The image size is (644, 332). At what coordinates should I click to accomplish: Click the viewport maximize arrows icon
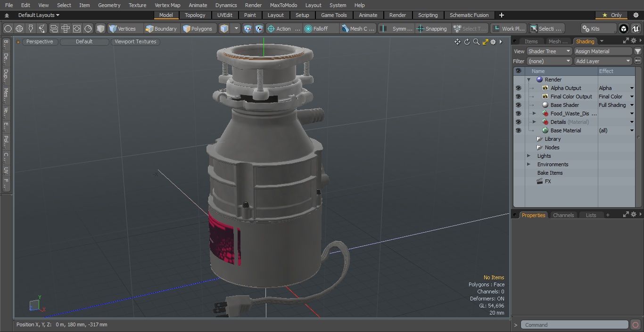click(485, 42)
